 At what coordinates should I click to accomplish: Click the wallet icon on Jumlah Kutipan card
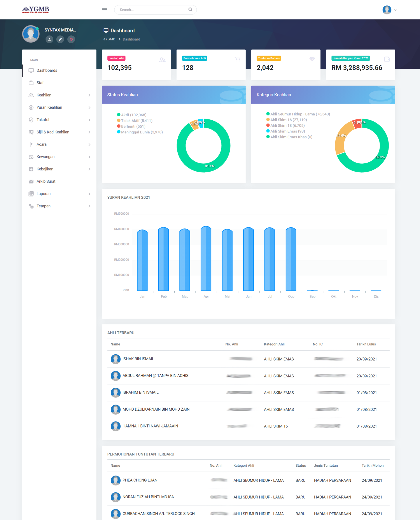pos(387,59)
